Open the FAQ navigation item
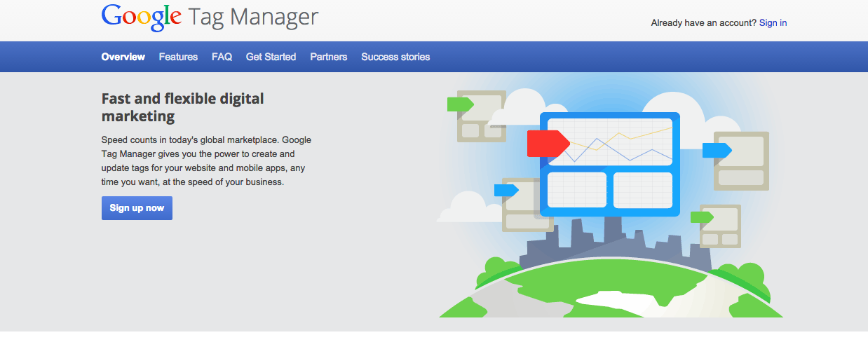 (222, 57)
